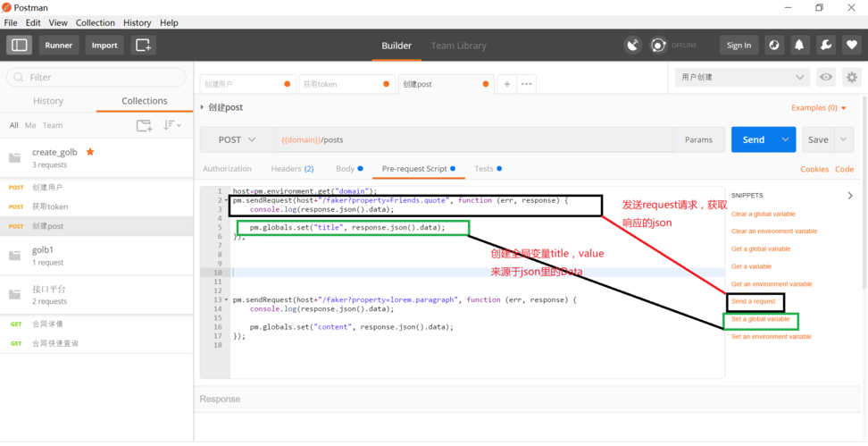Click the heart icon
868x446 pixels.
pyautogui.click(x=851, y=46)
